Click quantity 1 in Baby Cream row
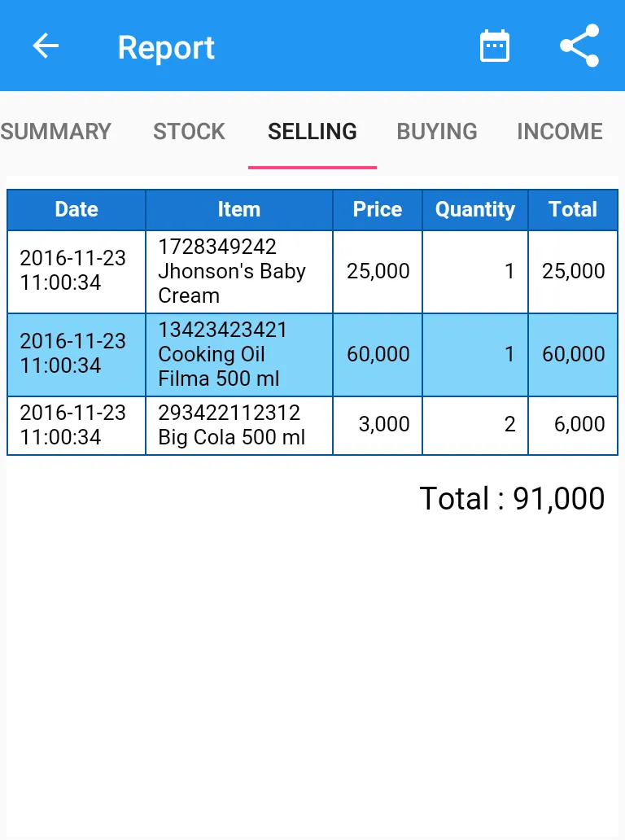The width and height of the screenshot is (625, 840). click(x=475, y=272)
